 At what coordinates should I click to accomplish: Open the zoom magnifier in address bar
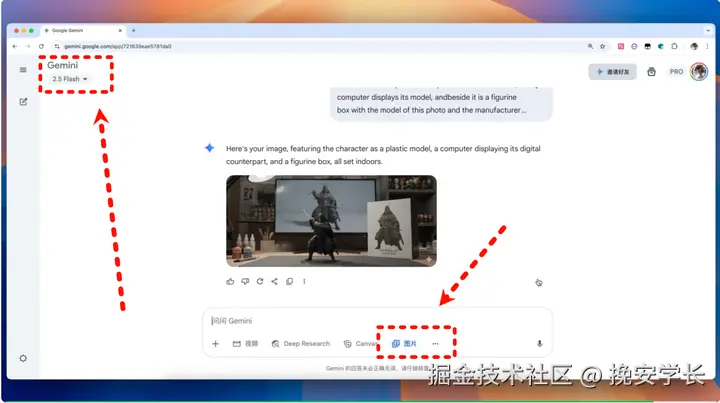[590, 46]
